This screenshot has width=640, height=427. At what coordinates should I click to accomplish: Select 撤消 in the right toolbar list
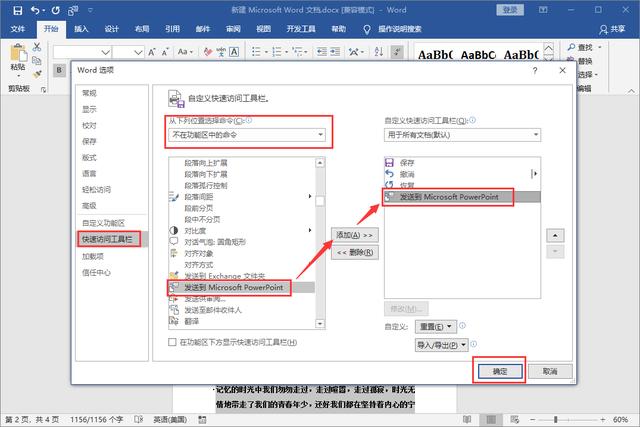pos(462,174)
